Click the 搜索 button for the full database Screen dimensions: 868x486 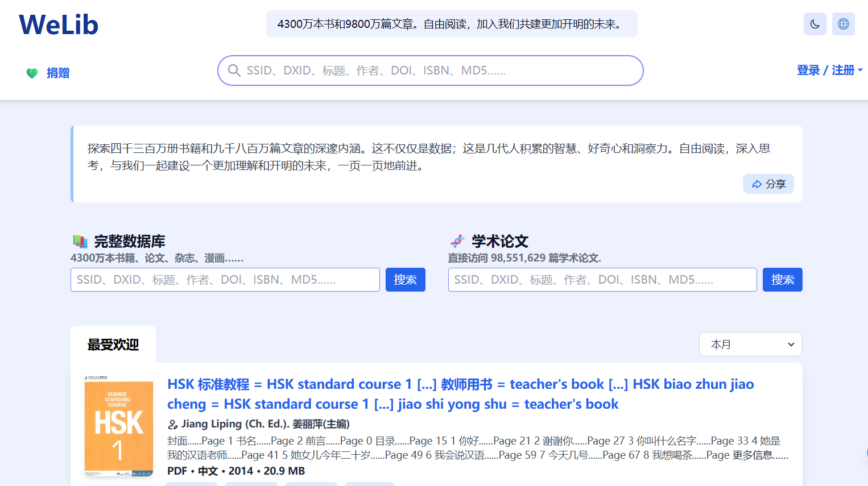click(406, 279)
